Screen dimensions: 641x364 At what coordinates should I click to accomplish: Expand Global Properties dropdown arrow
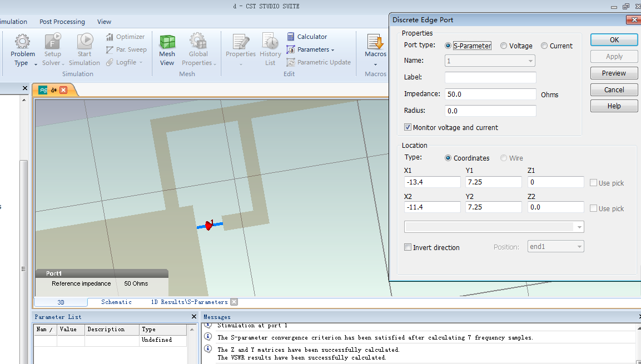pyautogui.click(x=215, y=64)
